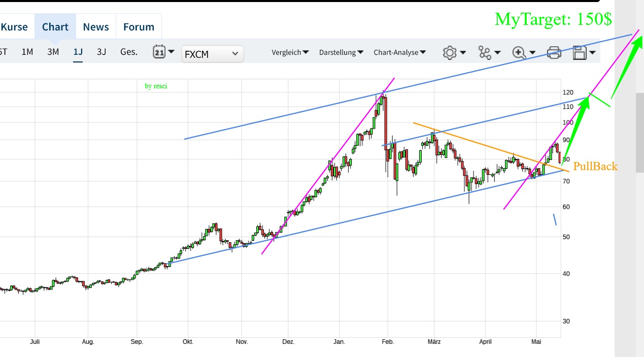Click the zoom magnifier icon
Screen dimensions: 644x357
click(519, 52)
